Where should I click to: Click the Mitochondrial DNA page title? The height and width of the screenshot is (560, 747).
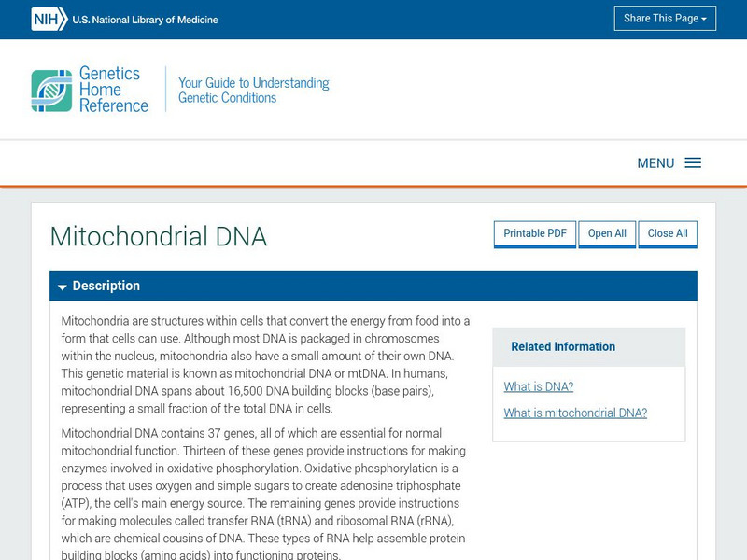[x=159, y=238]
